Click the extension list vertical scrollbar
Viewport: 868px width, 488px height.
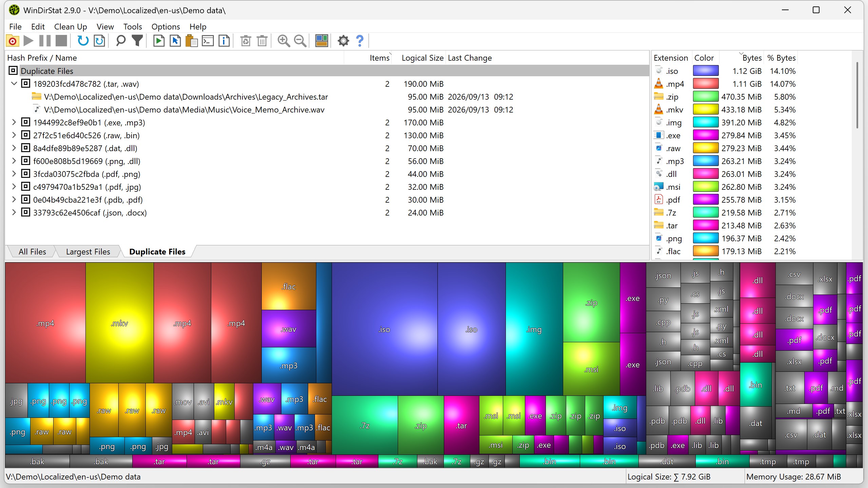(x=857, y=95)
